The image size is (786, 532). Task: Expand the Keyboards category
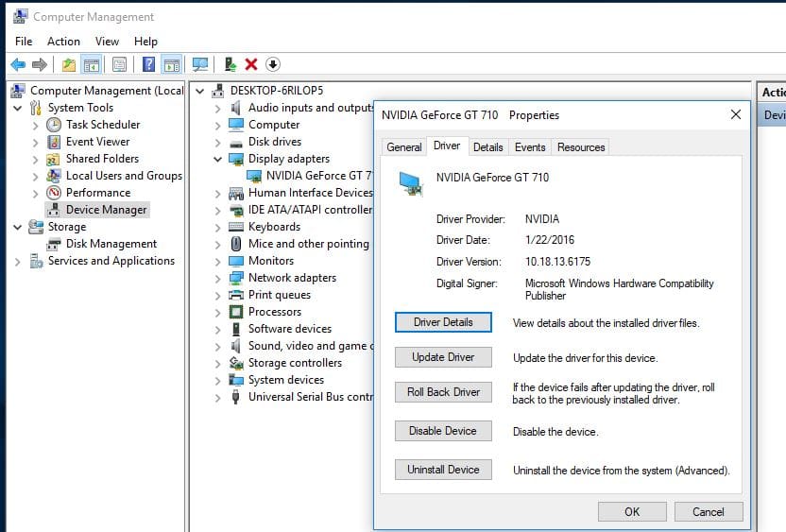217,227
